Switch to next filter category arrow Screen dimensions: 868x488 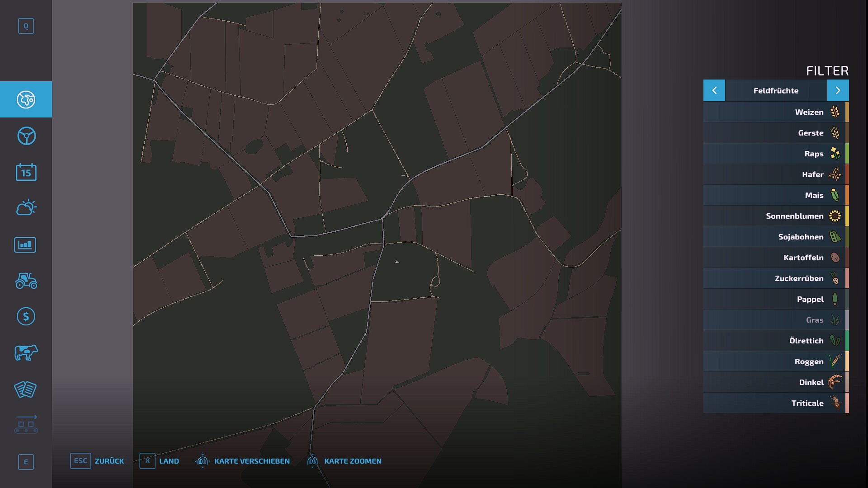[838, 90]
